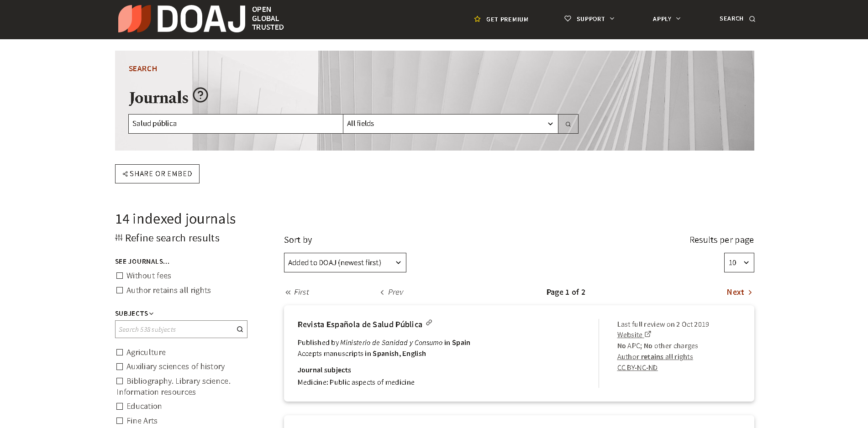Image resolution: width=868 pixels, height=428 pixels.
Task: Click the share icon in Share or Embed
Action: point(125,174)
